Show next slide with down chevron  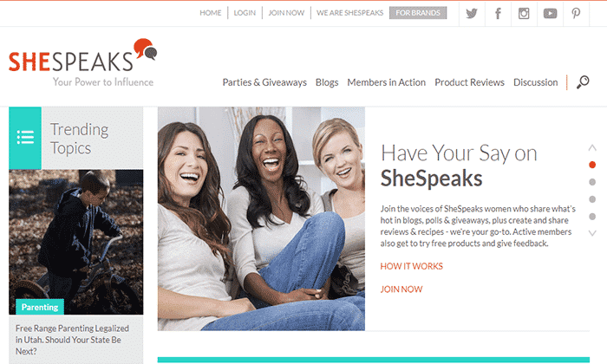[x=592, y=233]
